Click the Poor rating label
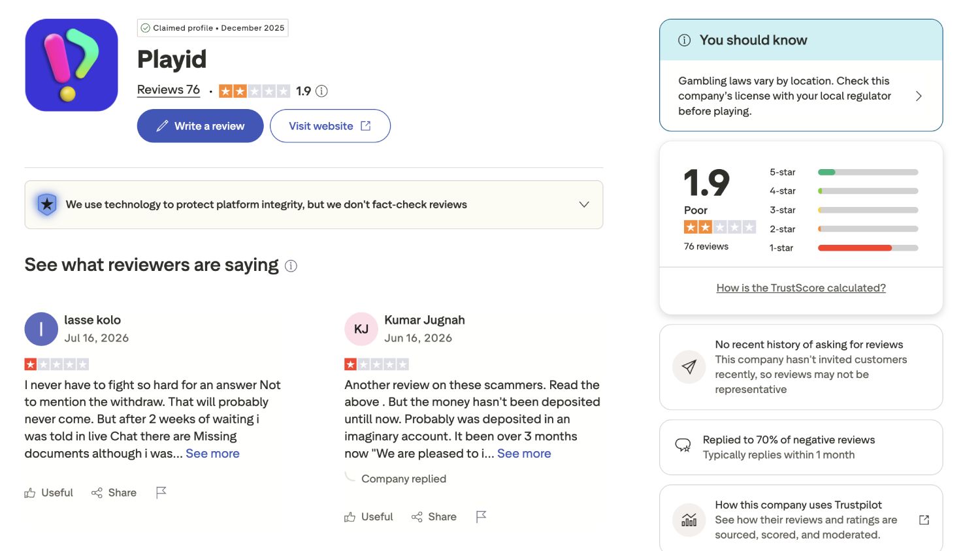This screenshot has height=551, width=980. pyautogui.click(x=696, y=210)
